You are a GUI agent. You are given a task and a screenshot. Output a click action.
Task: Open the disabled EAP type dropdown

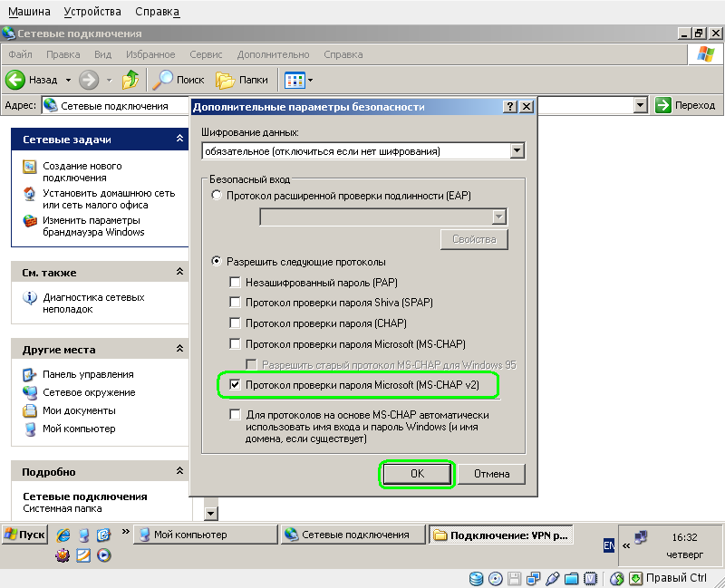click(498, 217)
